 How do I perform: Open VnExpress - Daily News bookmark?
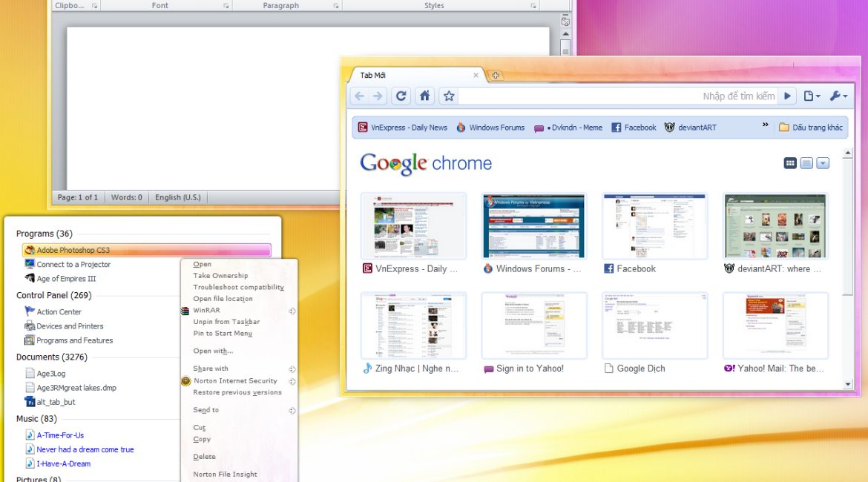(x=402, y=128)
